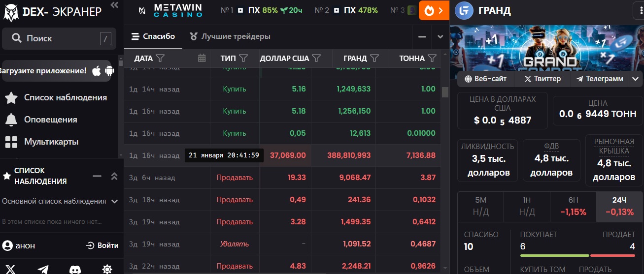Switch to the Top Traders tab
The height and width of the screenshot is (274, 644).
[x=230, y=36]
